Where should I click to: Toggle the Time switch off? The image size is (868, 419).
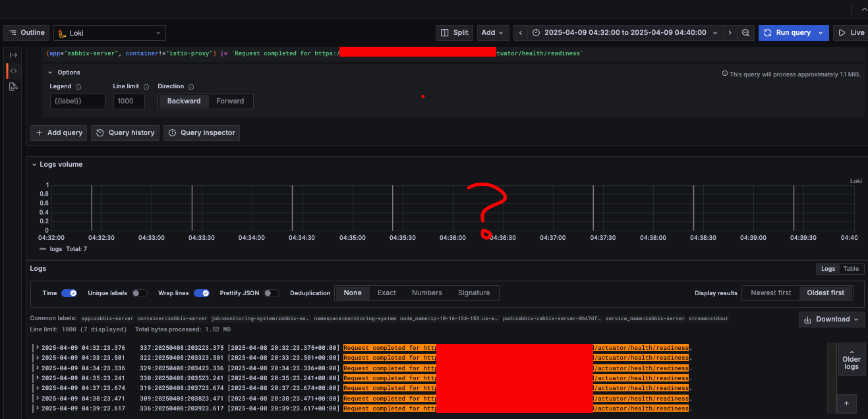69,293
